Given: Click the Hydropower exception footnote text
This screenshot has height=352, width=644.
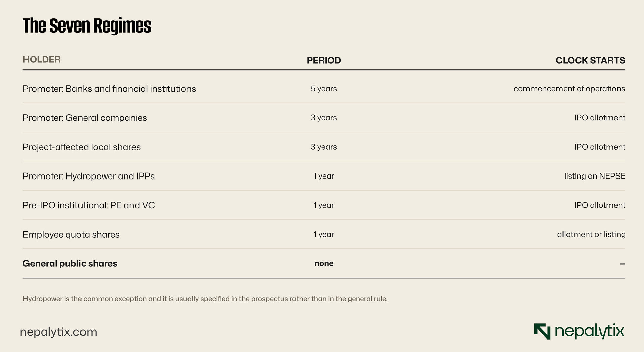Looking at the screenshot, I should [x=205, y=299].
